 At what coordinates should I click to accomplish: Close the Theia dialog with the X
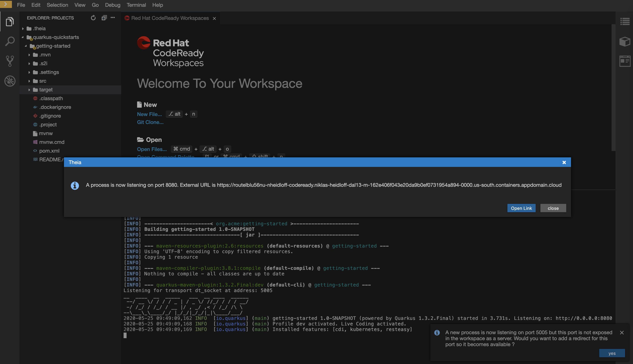coord(564,162)
